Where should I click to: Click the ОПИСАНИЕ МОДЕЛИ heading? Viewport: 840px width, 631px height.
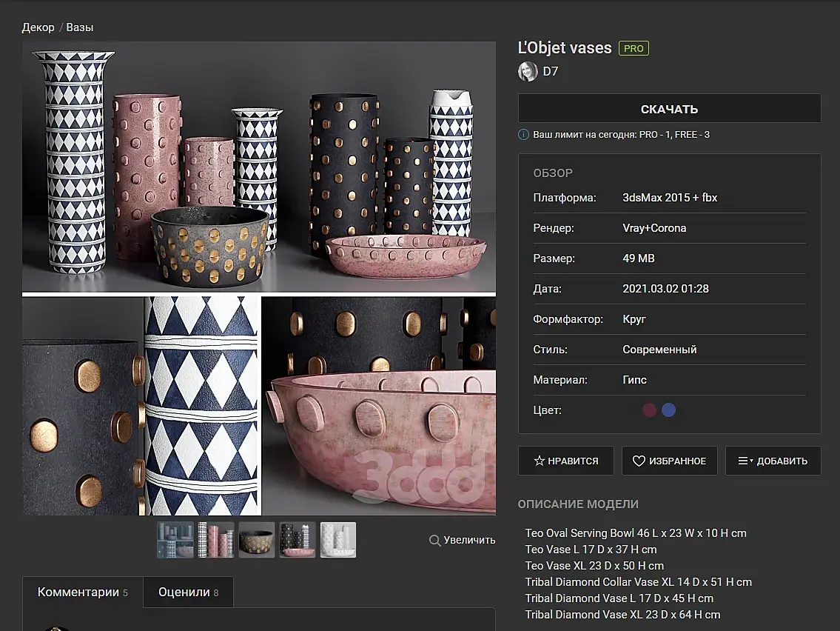tap(578, 504)
